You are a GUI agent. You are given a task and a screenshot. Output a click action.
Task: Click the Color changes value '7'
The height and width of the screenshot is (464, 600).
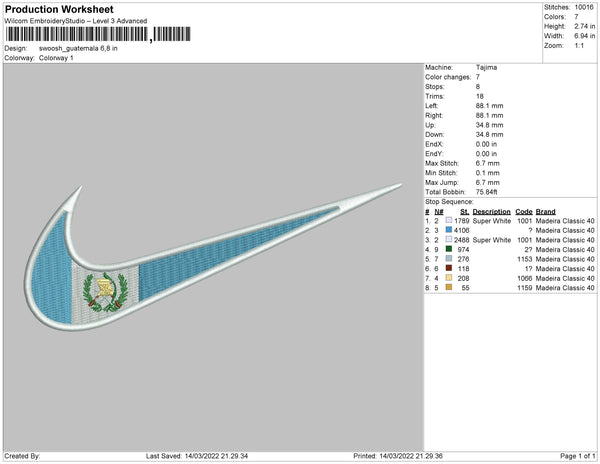[478, 77]
